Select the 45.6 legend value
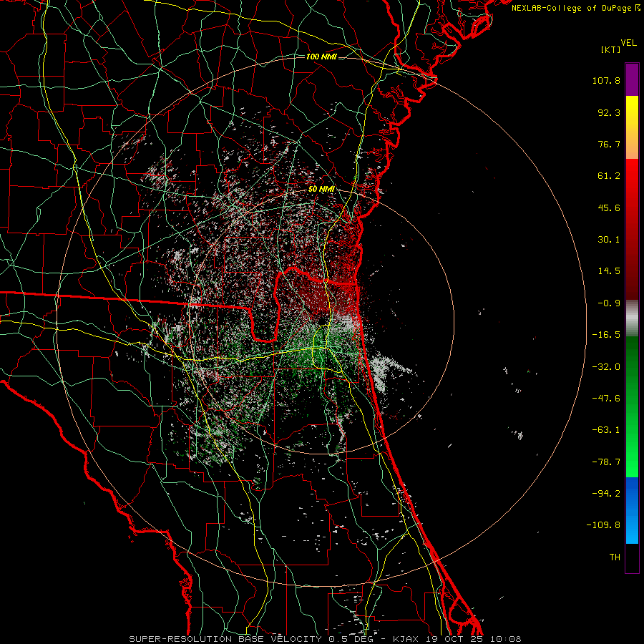 click(609, 208)
